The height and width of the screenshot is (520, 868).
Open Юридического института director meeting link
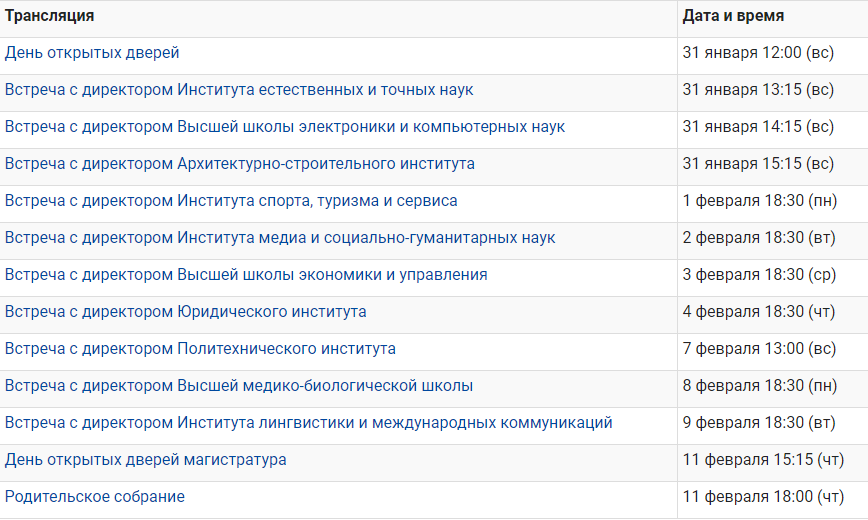(185, 312)
